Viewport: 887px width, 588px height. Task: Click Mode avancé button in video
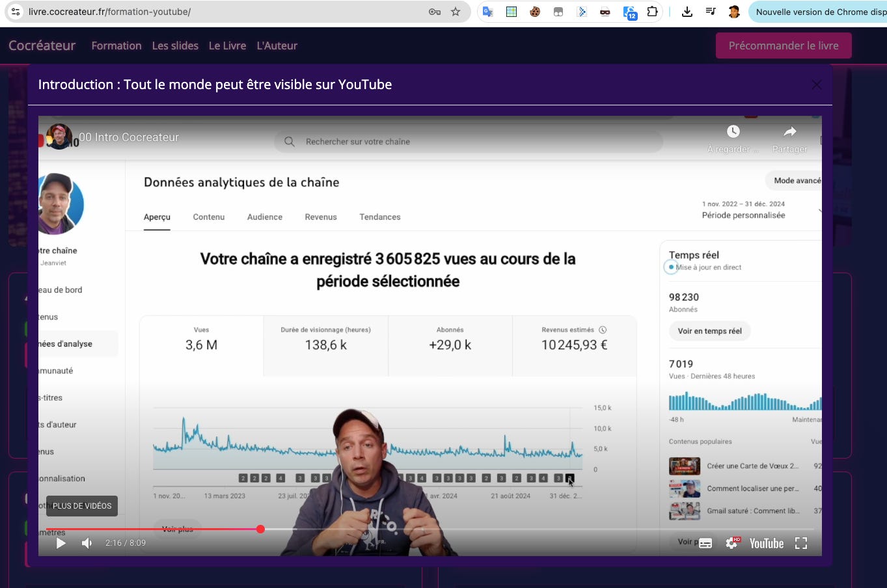(793, 181)
